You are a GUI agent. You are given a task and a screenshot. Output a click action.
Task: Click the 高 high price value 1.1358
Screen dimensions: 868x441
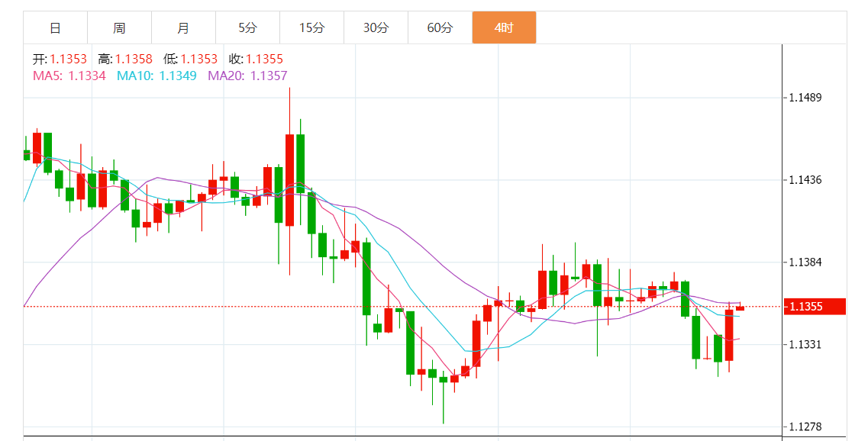pyautogui.click(x=134, y=59)
